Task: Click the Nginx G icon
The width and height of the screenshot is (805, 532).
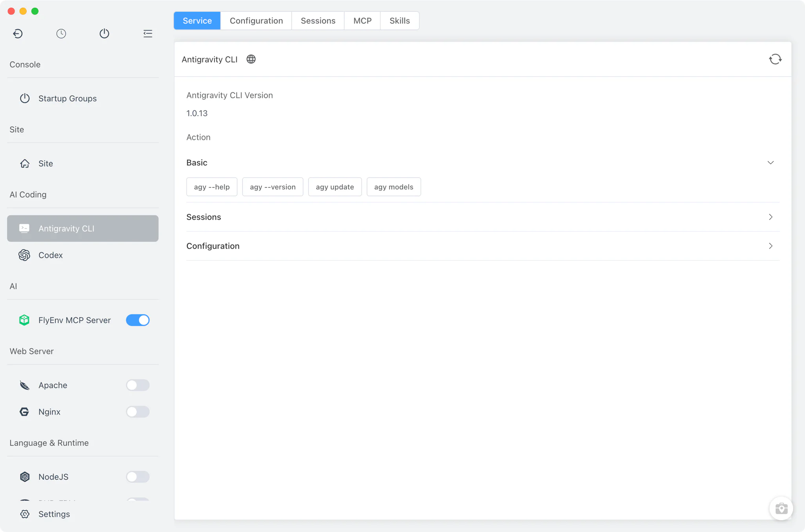Action: 24,412
